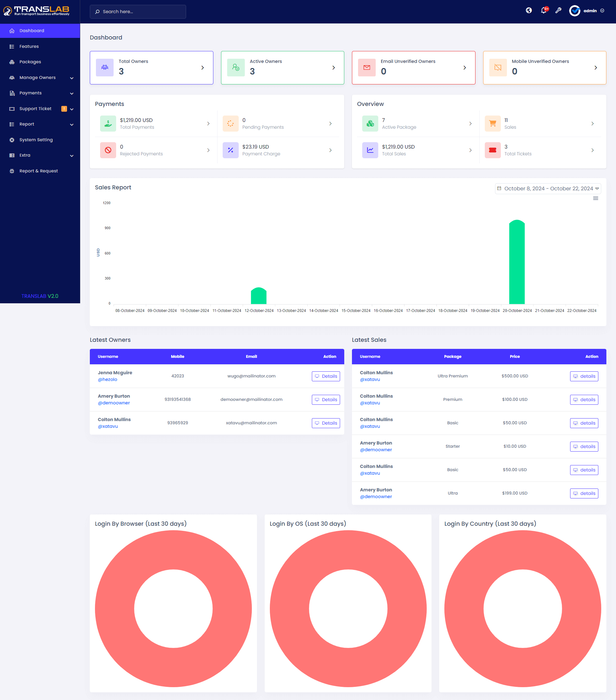Click the globe icon in top bar
This screenshot has width=616, height=700.
pyautogui.click(x=529, y=11)
